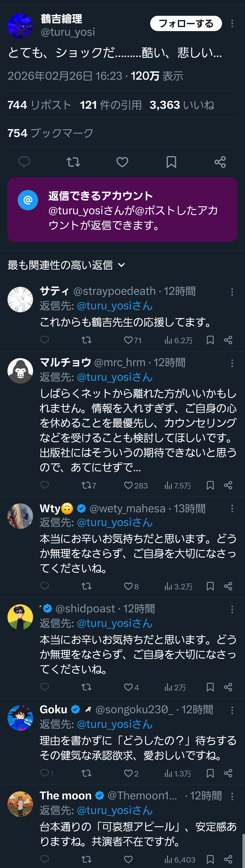This screenshot has height=868, width=245.
Task: Like the main post with the heart icon
Action: (122, 162)
